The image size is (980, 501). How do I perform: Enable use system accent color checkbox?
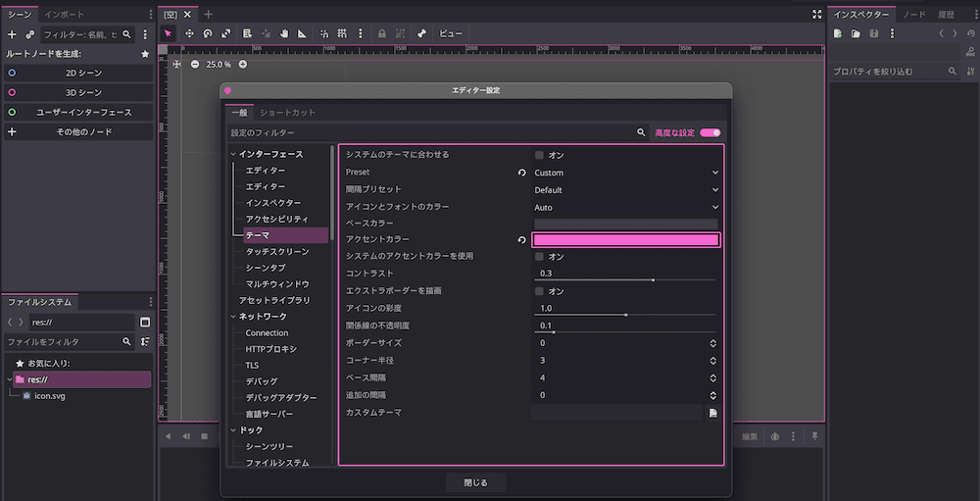[x=539, y=257]
